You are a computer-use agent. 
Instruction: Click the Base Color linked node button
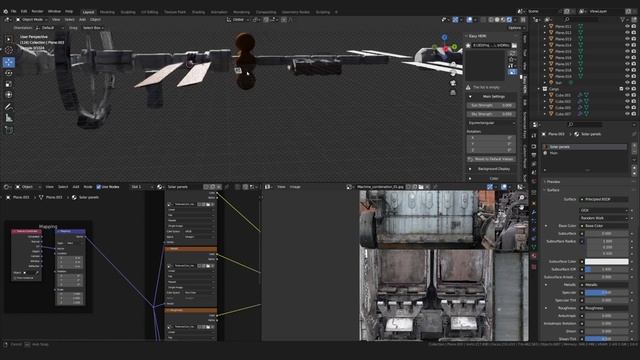[604, 226]
